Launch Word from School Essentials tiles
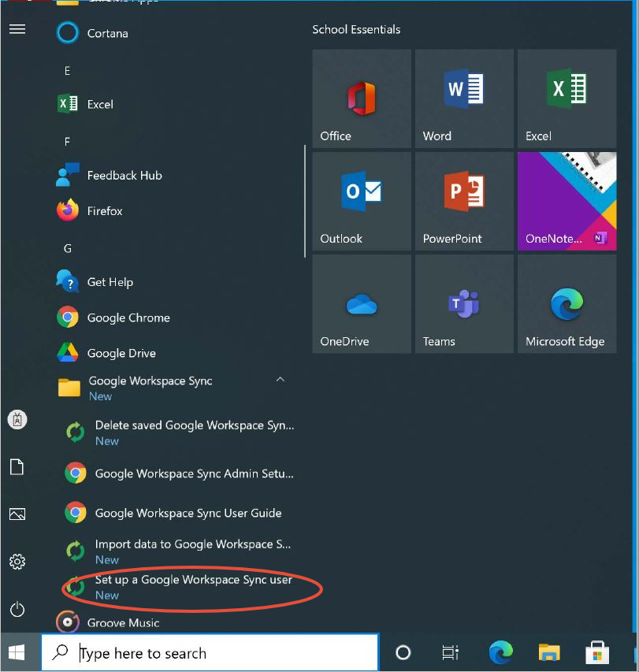The width and height of the screenshot is (639, 672). [x=464, y=98]
